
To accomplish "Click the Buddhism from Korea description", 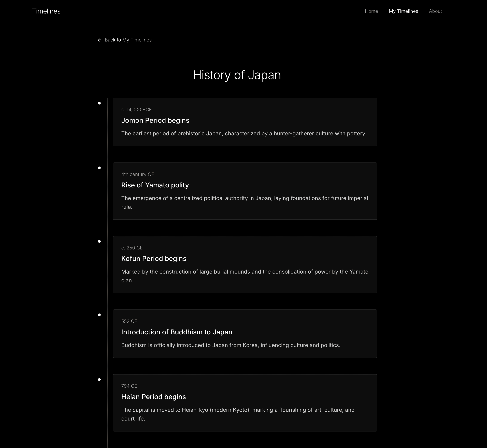I will [x=231, y=345].
